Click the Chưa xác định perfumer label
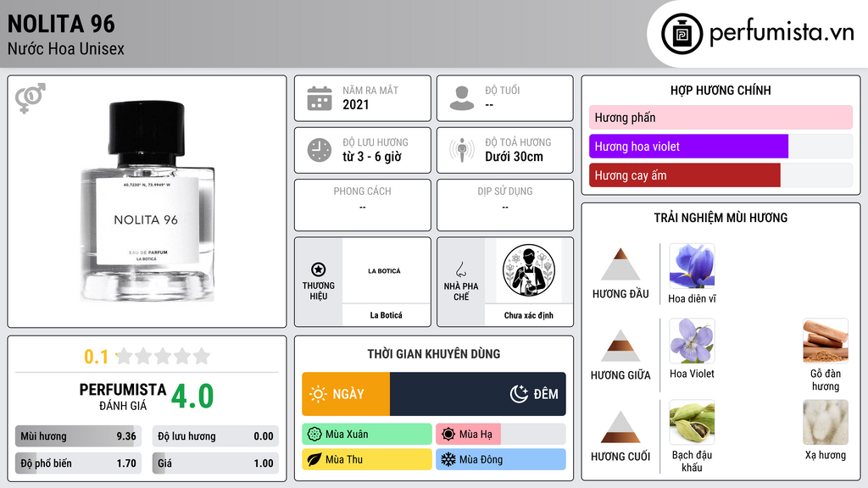 click(529, 315)
